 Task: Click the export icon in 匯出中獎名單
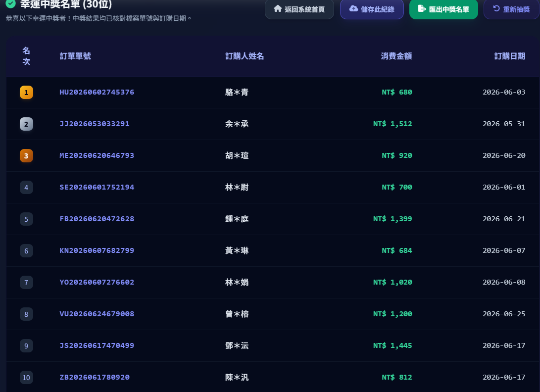pos(422,8)
